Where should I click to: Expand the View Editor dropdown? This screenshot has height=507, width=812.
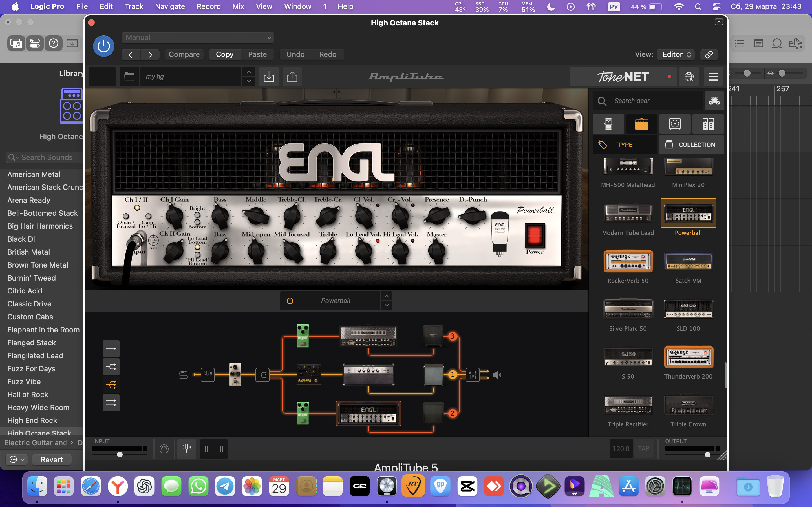pyautogui.click(x=676, y=54)
